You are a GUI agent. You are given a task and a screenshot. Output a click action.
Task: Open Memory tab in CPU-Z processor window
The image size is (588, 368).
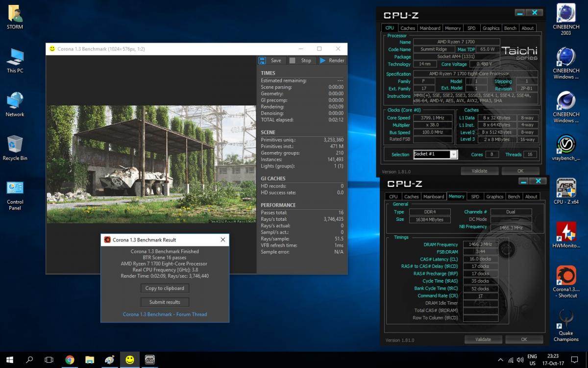point(453,28)
